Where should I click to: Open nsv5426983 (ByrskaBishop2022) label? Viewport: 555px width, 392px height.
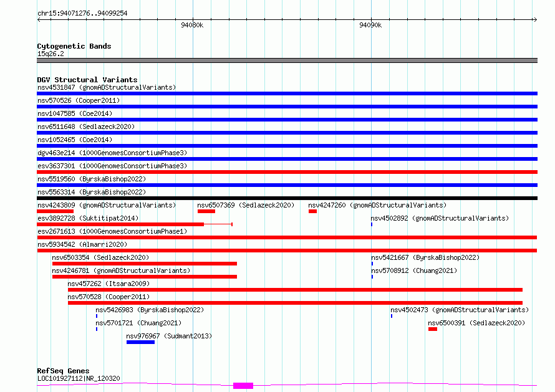click(x=150, y=310)
